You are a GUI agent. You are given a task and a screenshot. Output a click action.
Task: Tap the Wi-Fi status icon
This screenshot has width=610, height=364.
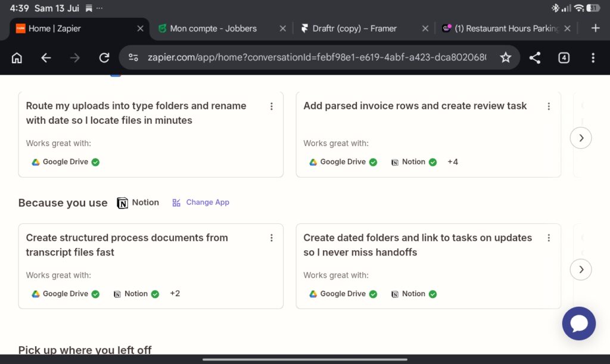[579, 8]
